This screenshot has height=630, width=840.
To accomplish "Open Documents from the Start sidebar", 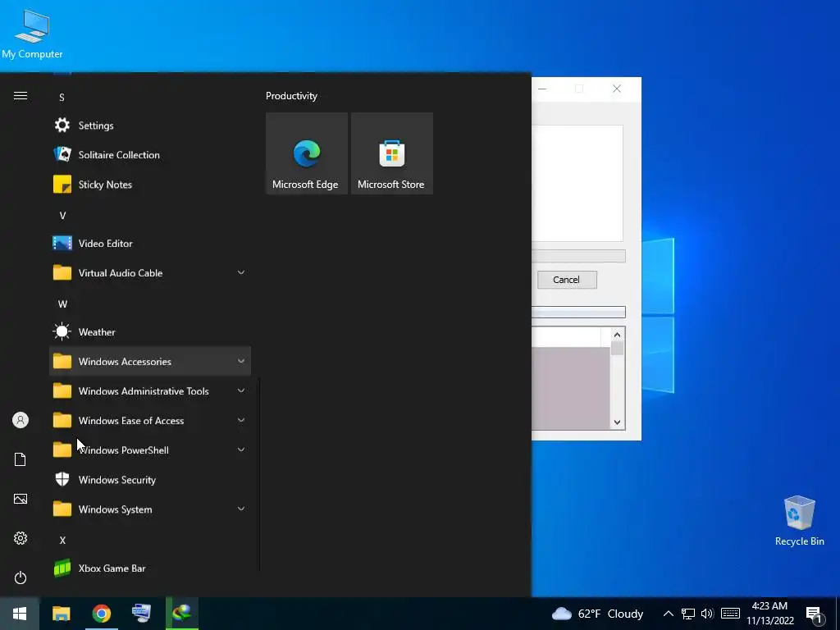I will (21, 459).
